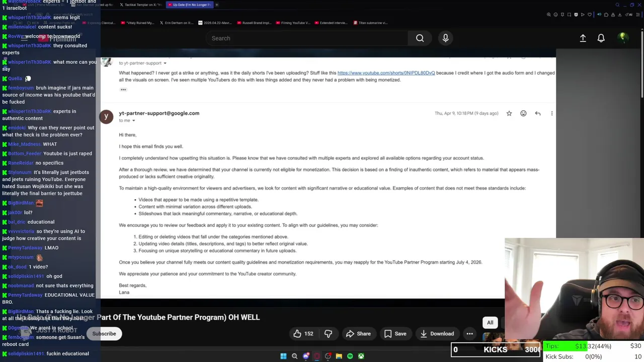Like the video with 152 likes
The width and height of the screenshot is (644, 362).
point(303,333)
